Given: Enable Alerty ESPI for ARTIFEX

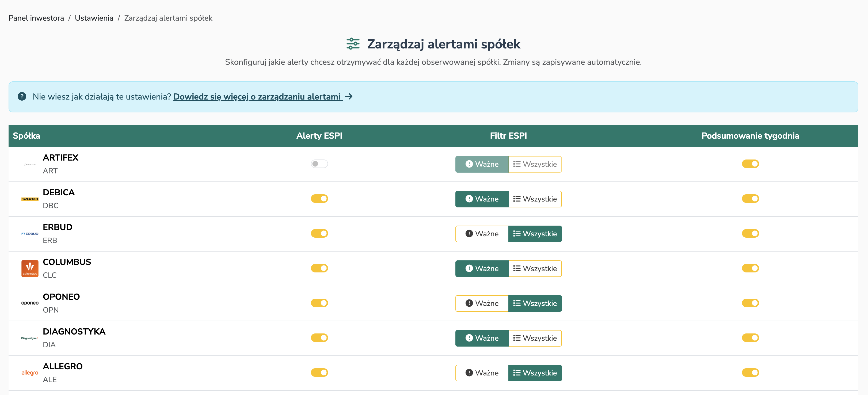Looking at the screenshot, I should click(319, 164).
